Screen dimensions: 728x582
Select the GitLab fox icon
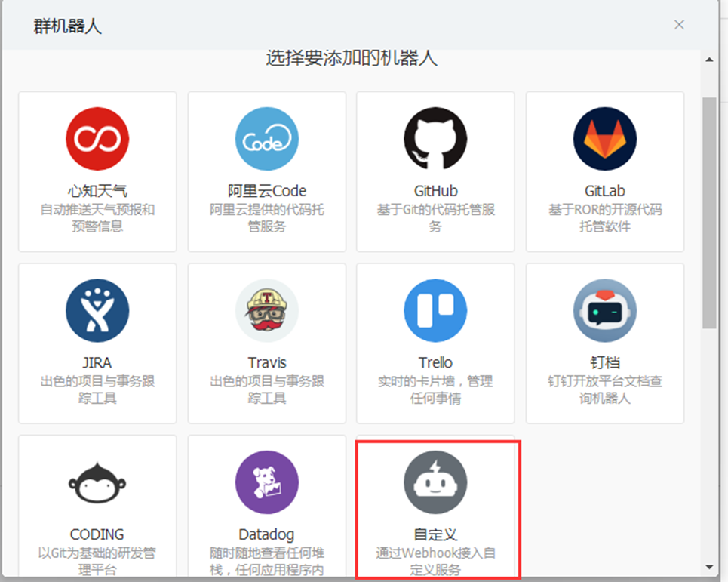[x=605, y=139]
